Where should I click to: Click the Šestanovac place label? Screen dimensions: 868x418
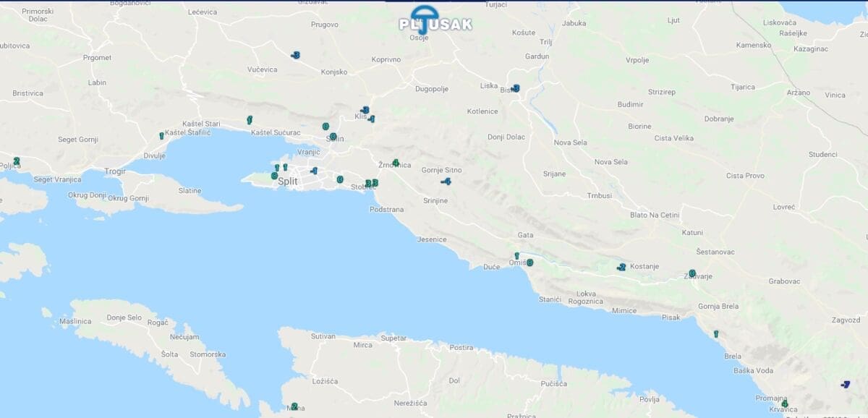[715, 252]
